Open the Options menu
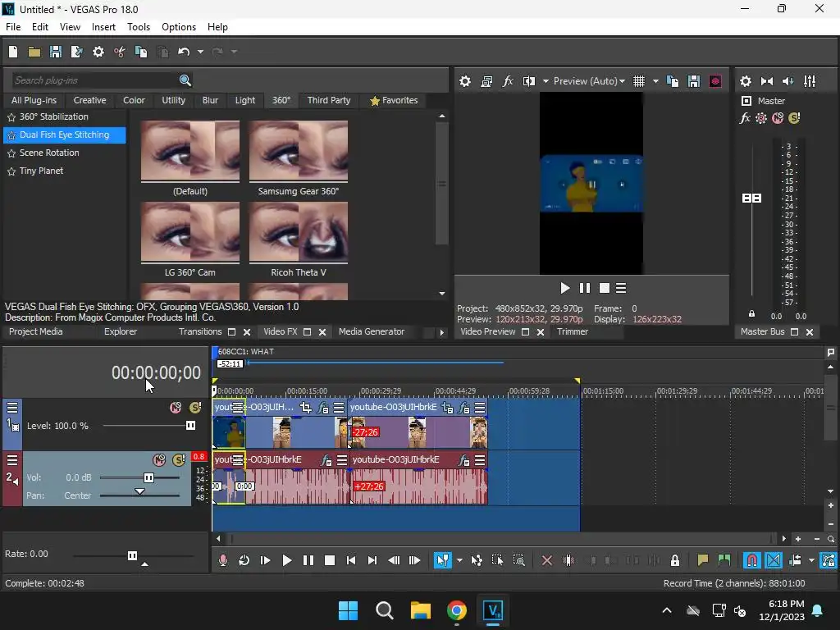This screenshot has height=630, width=840. pyautogui.click(x=178, y=27)
